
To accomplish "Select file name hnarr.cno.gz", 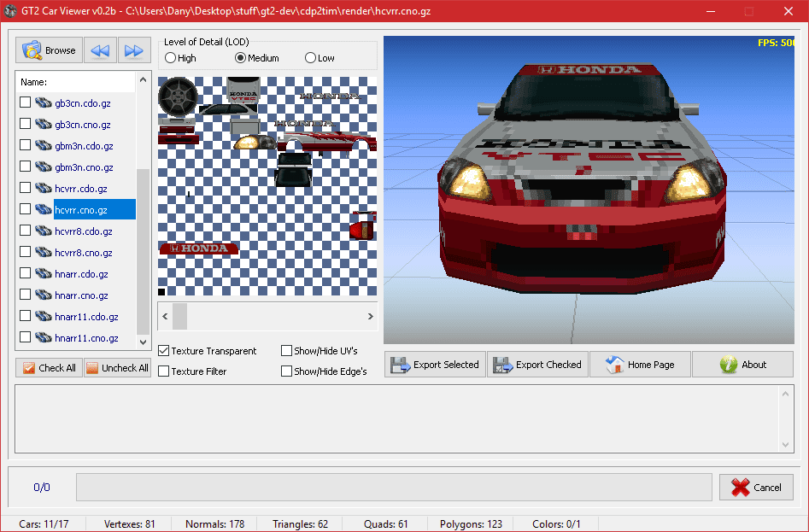I will 81,295.
